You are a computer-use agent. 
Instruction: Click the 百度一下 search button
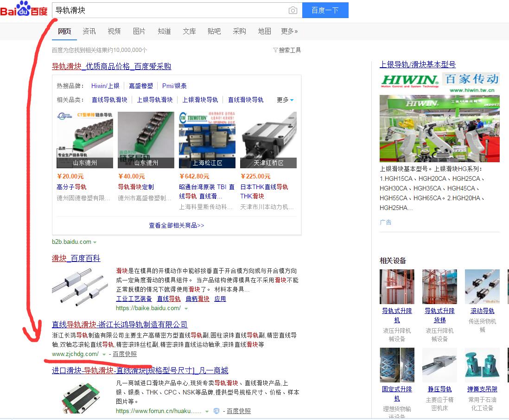pyautogui.click(x=325, y=10)
